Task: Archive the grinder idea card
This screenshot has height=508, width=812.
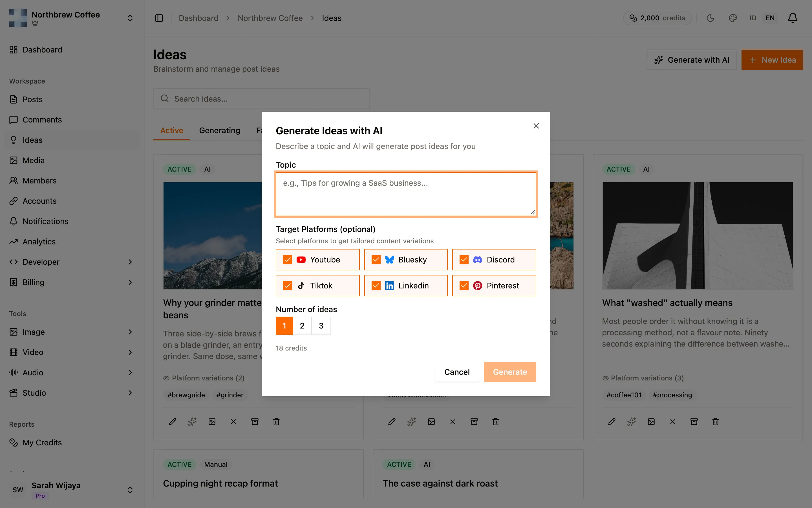Action: point(255,422)
